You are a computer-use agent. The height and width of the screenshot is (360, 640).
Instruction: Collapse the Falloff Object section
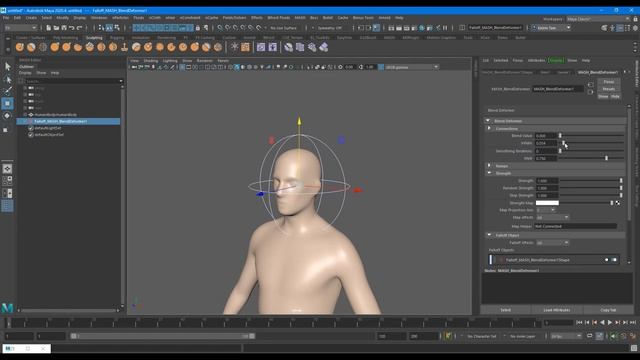click(x=489, y=235)
